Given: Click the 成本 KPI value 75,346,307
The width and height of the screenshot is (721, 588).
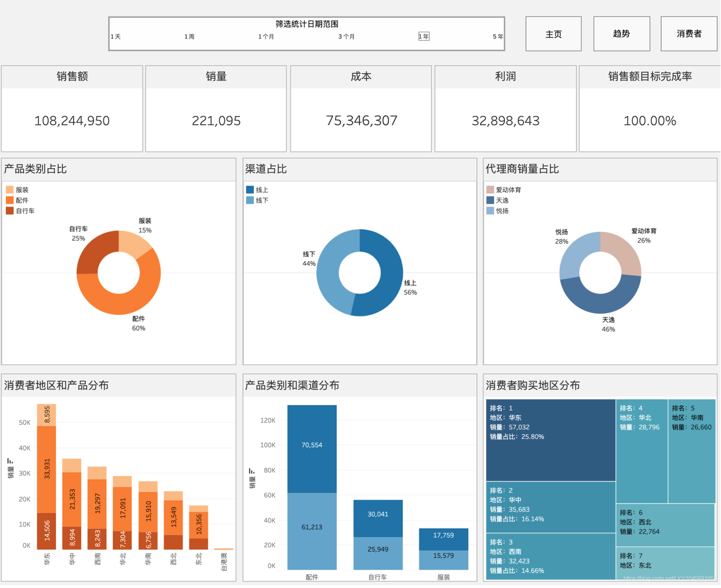Looking at the screenshot, I should (361, 121).
